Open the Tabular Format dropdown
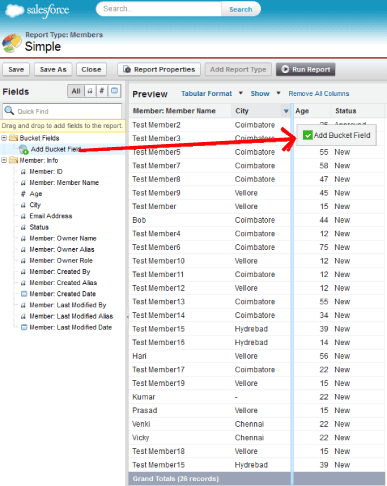Image resolution: width=387 pixels, height=486 pixels. click(212, 94)
